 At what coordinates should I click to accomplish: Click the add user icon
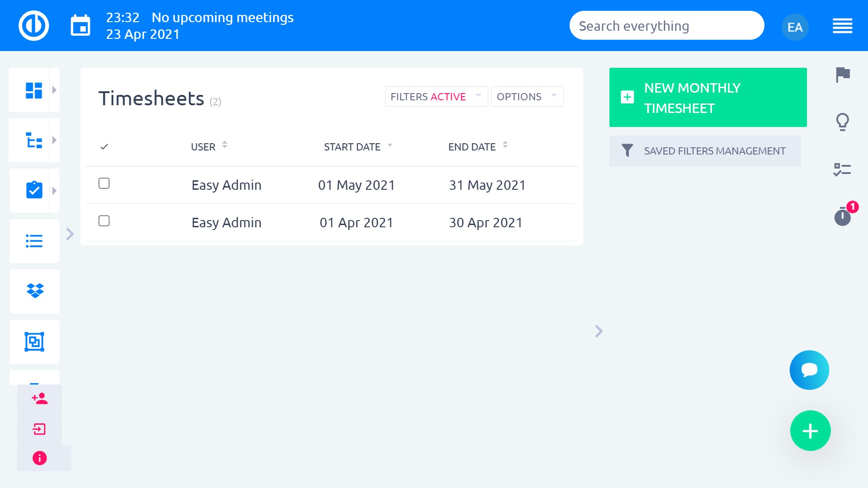(39, 399)
